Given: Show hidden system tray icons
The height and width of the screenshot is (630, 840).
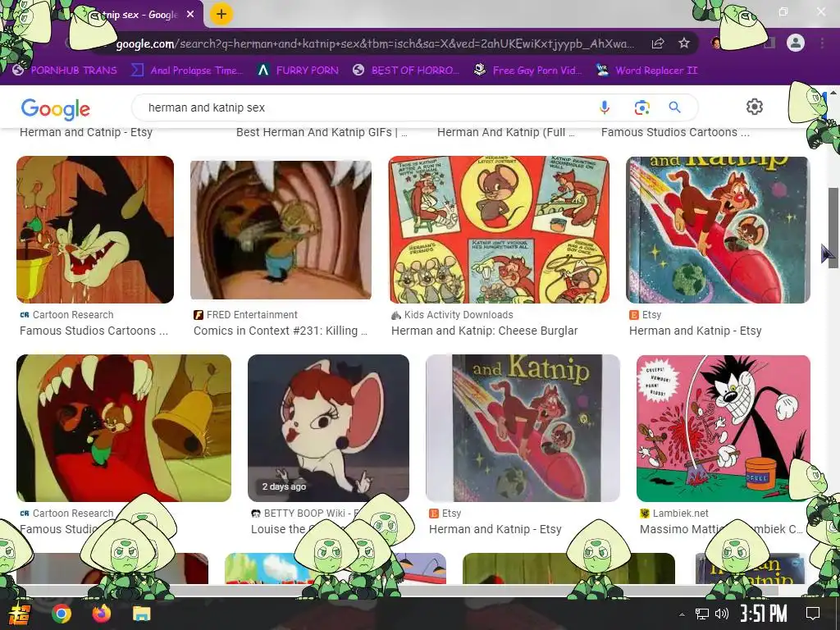Looking at the screenshot, I should coord(682,614).
